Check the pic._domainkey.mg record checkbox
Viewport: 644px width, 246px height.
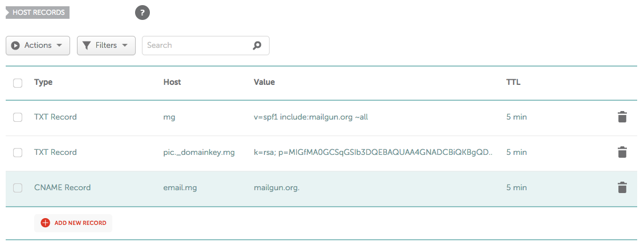(x=18, y=153)
